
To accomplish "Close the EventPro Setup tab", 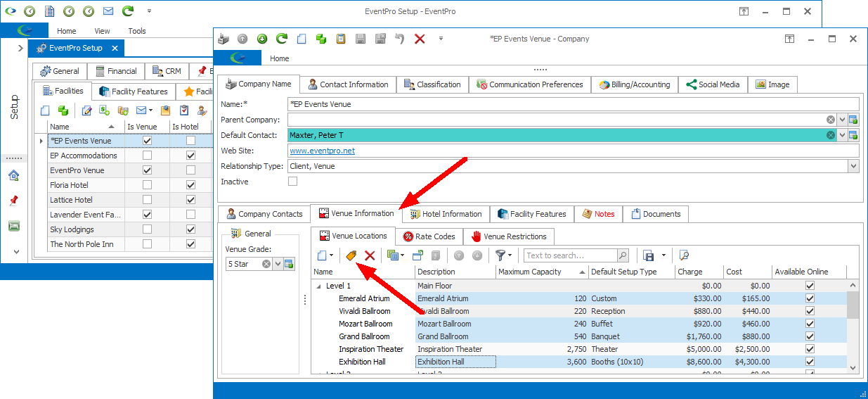I will pos(115,48).
